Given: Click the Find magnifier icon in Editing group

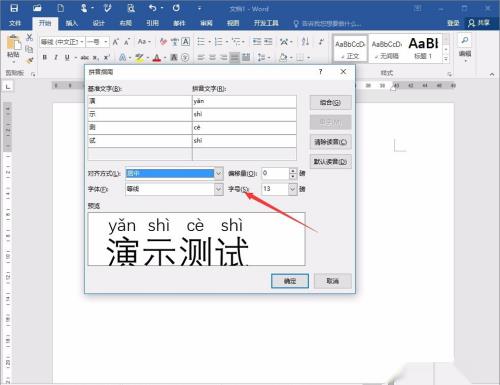Looking at the screenshot, I should (x=465, y=41).
